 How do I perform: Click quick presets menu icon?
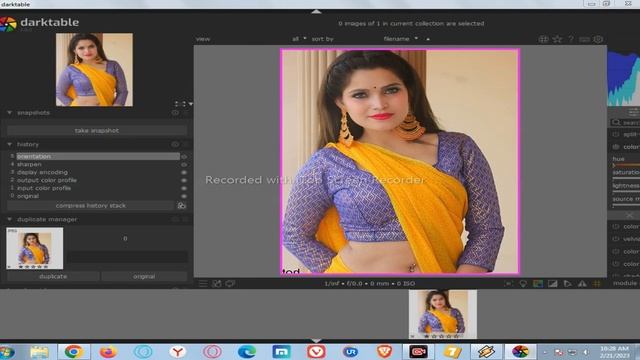tap(203, 284)
